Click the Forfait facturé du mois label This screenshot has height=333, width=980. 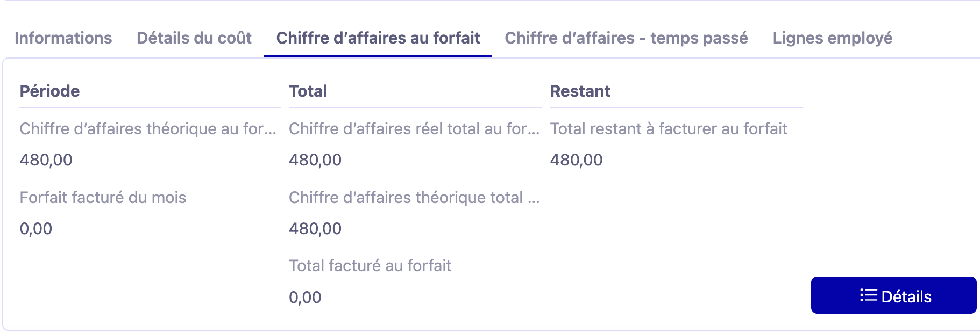103,198
